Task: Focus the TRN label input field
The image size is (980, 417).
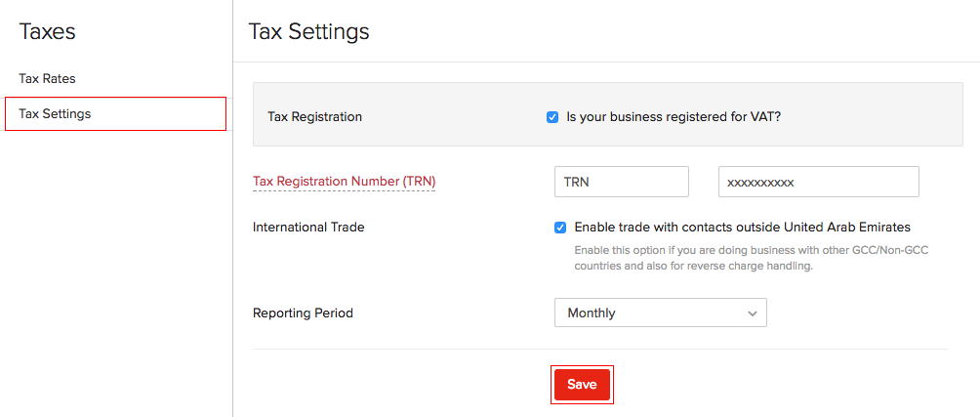Action: (621, 182)
